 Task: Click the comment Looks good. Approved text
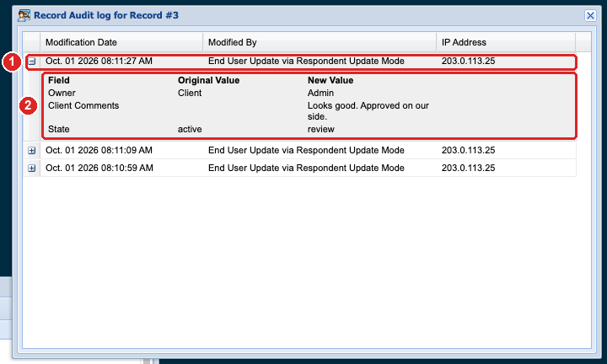click(368, 111)
